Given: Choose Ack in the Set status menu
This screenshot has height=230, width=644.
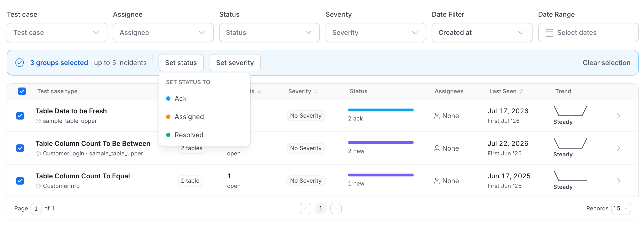Looking at the screenshot, I should pos(204,99).
